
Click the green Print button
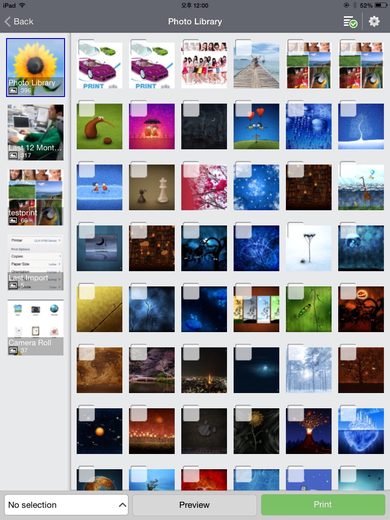tap(323, 505)
